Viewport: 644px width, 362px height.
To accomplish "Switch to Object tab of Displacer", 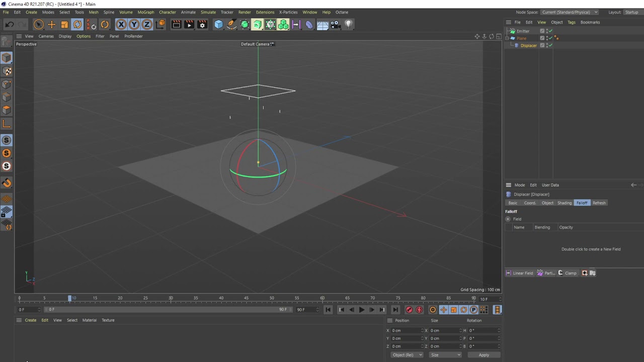I will 547,203.
